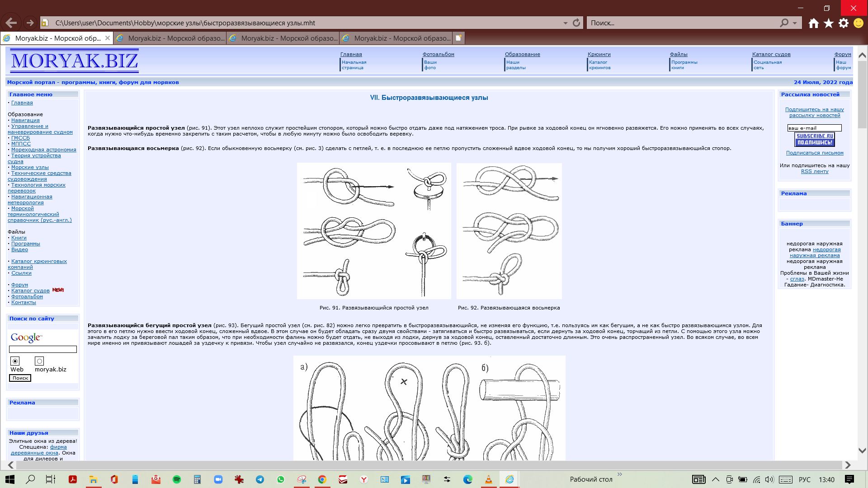868x488 pixels.
Task: Open the Home page icon
Action: coord(813,23)
